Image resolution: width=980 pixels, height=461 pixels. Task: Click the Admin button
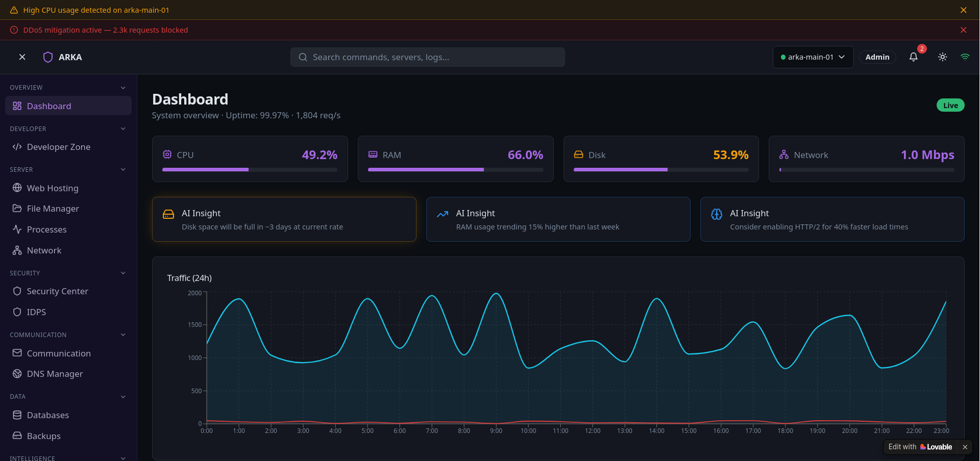(877, 57)
